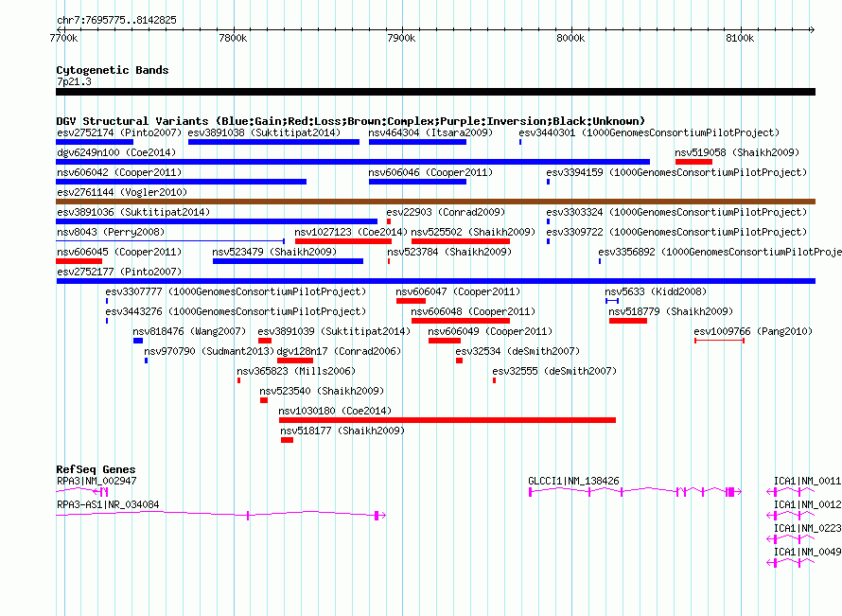
Task: Click the nsv518779 (Shaikh2009) red bar
Action: (628, 321)
